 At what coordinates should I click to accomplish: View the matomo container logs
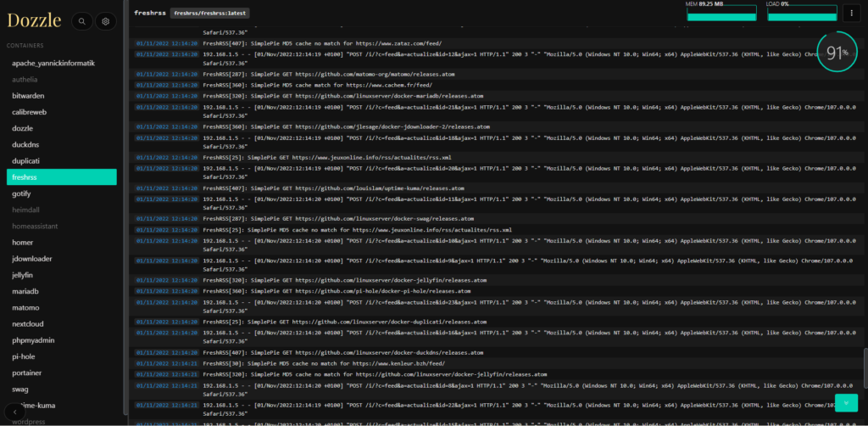(25, 307)
